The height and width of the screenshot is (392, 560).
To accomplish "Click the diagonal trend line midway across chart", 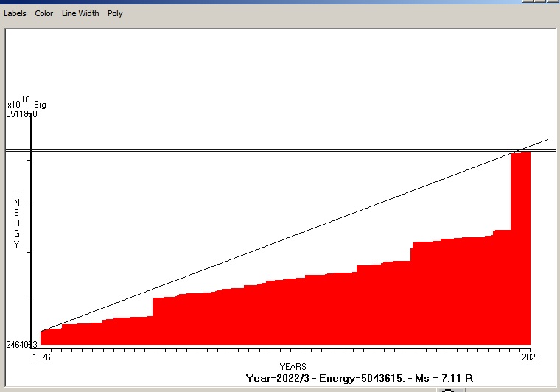I will click(x=295, y=234).
